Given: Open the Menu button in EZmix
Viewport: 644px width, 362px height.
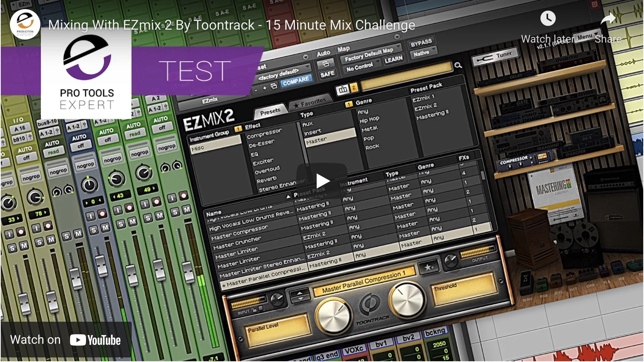Looking at the screenshot, I should [x=587, y=37].
